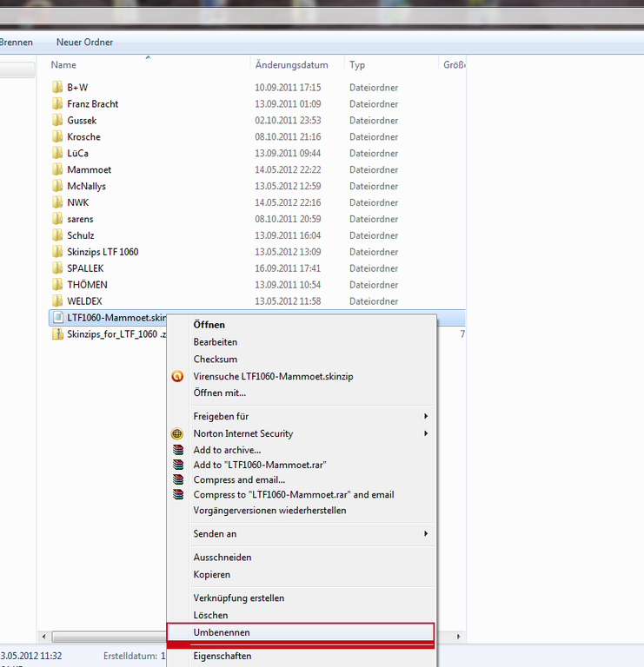Viewport: 644px width, 667px height.
Task: Choose Bearbeiten in the context menu
Action: tap(216, 342)
